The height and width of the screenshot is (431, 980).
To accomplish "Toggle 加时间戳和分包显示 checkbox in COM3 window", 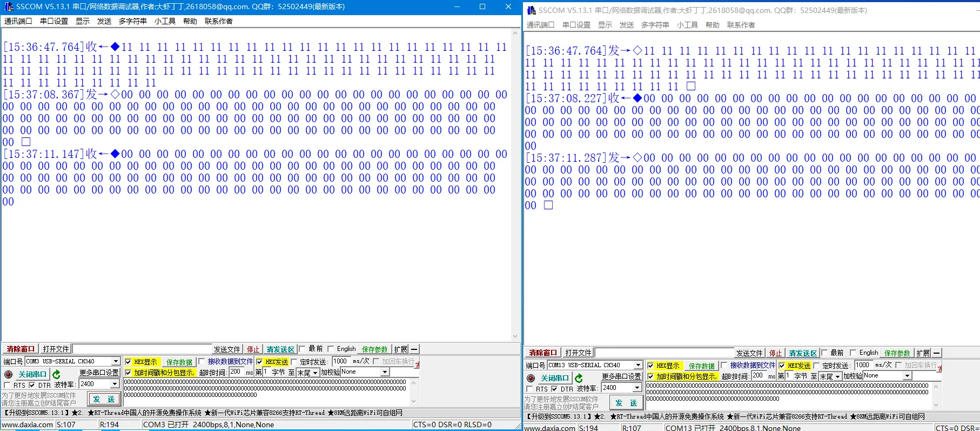I will (128, 373).
